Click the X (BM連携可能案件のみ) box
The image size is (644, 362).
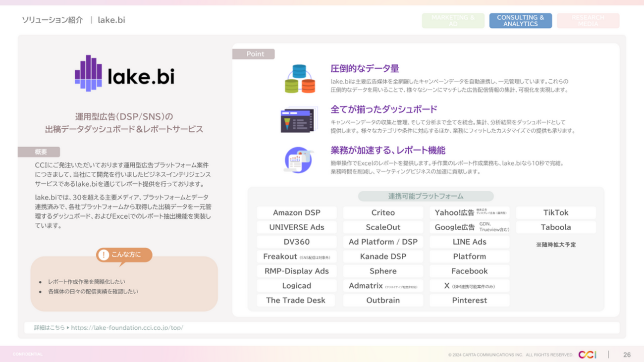(x=470, y=286)
